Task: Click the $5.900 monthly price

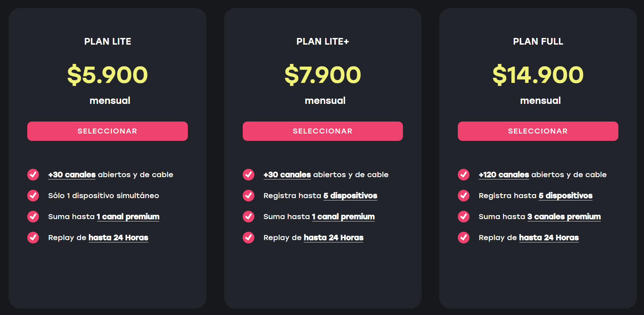Action: tap(107, 75)
